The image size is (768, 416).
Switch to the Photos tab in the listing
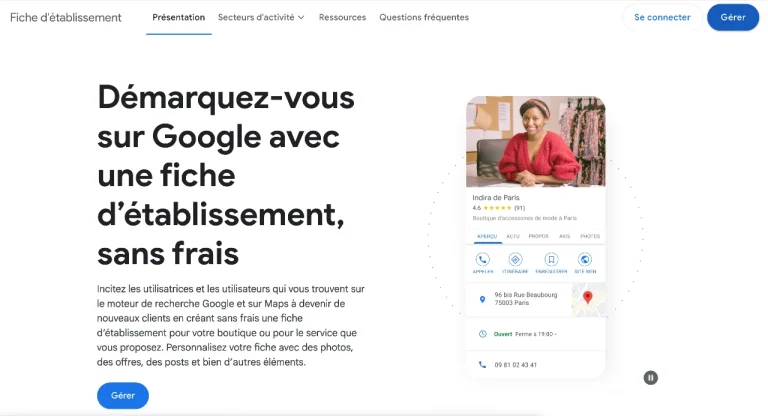590,237
